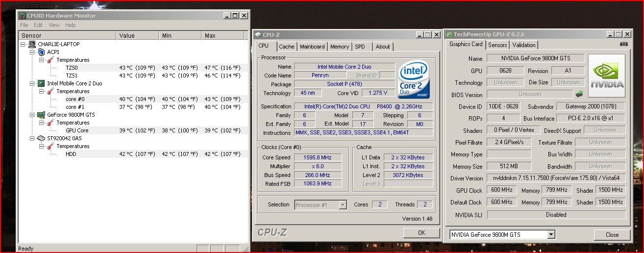Select the Graphics Card tab in GPU-Z
The height and width of the screenshot is (253, 644).
466,44
